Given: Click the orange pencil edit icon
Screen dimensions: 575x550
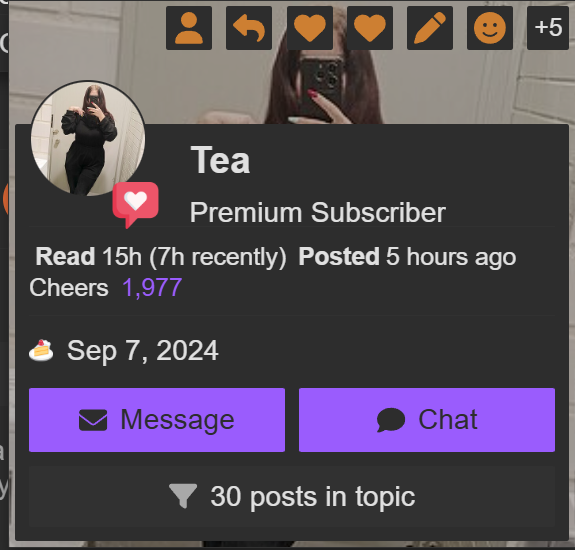Looking at the screenshot, I should (x=430, y=28).
